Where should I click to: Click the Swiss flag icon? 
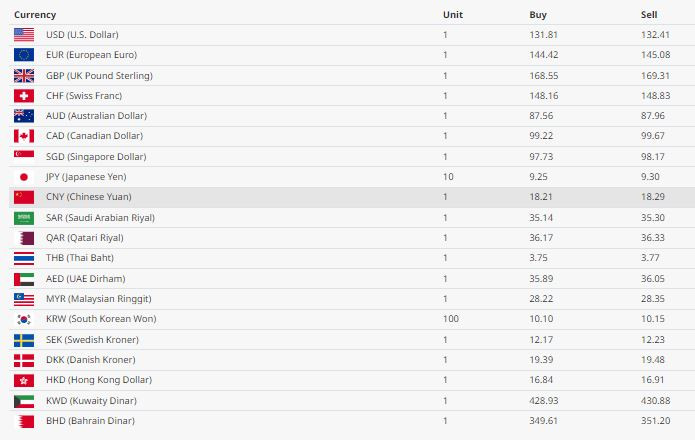pos(24,96)
